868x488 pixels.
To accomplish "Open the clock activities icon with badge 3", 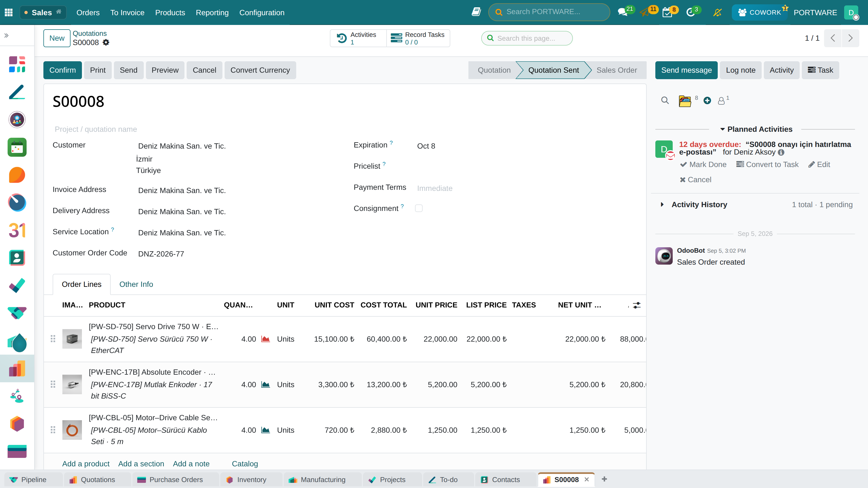I will [690, 12].
